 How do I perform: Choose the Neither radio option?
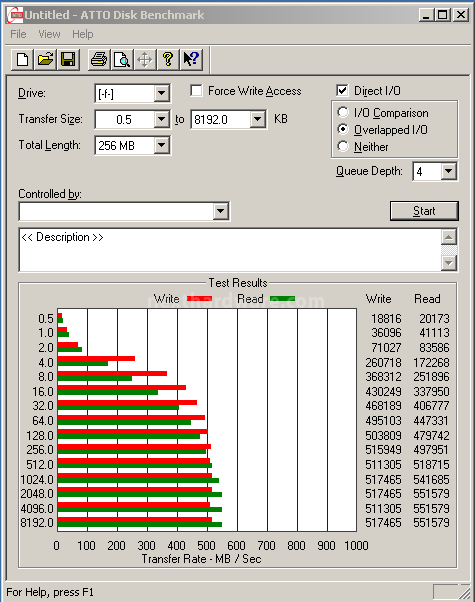343,146
